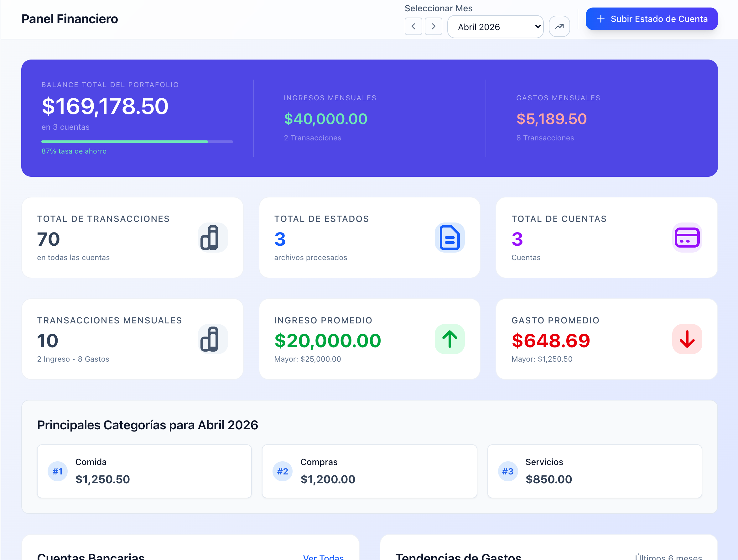Click green up arrow in Ingreso Promedio
738x560 pixels.
[x=450, y=339]
